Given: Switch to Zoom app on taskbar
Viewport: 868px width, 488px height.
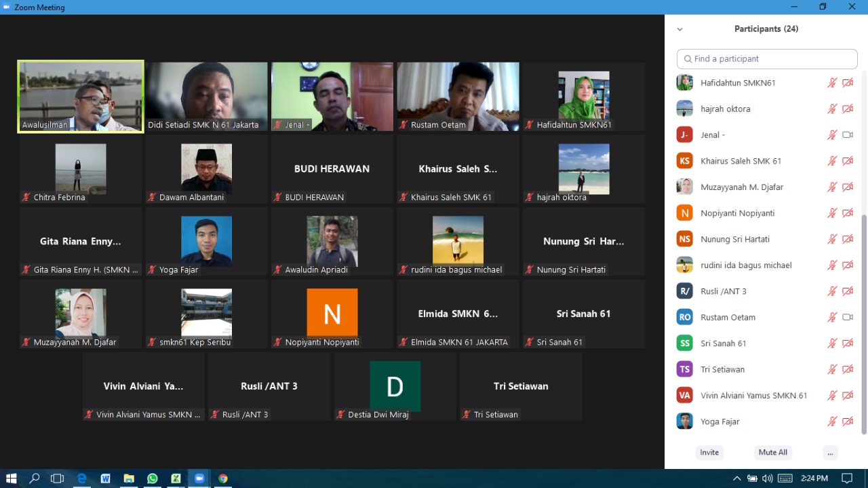Looking at the screenshot, I should pos(199,478).
